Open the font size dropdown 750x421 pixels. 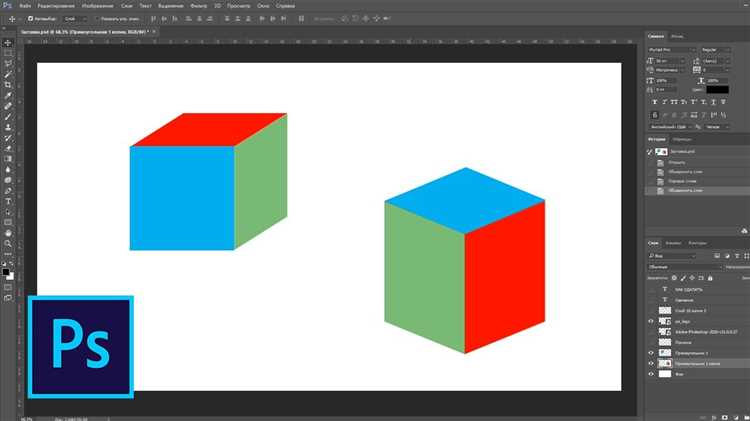point(670,61)
